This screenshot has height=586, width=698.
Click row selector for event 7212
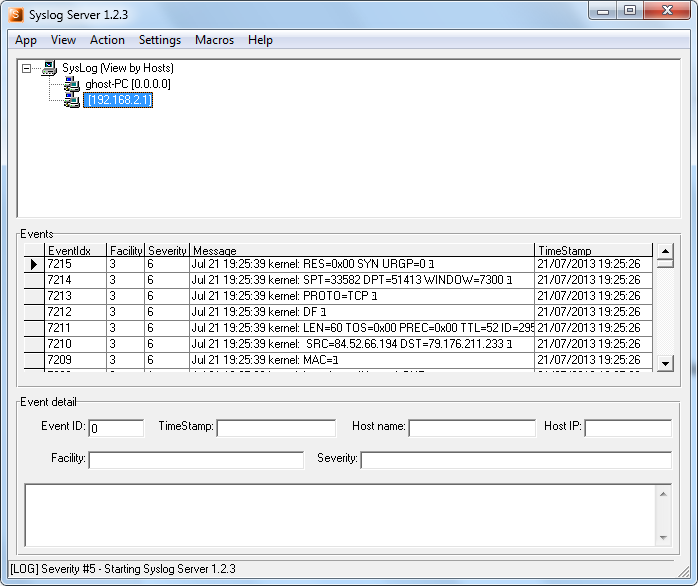click(x=34, y=313)
